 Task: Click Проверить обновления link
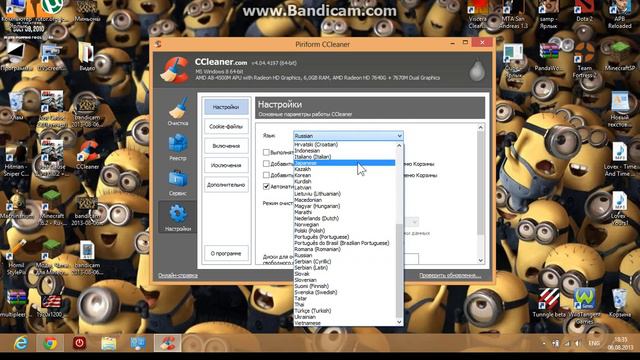(x=450, y=276)
